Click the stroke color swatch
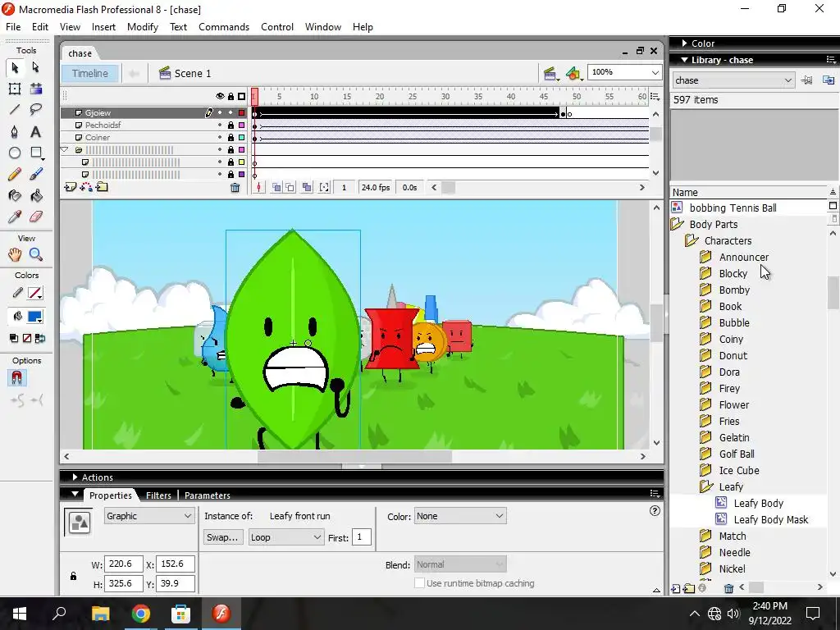 35,293
